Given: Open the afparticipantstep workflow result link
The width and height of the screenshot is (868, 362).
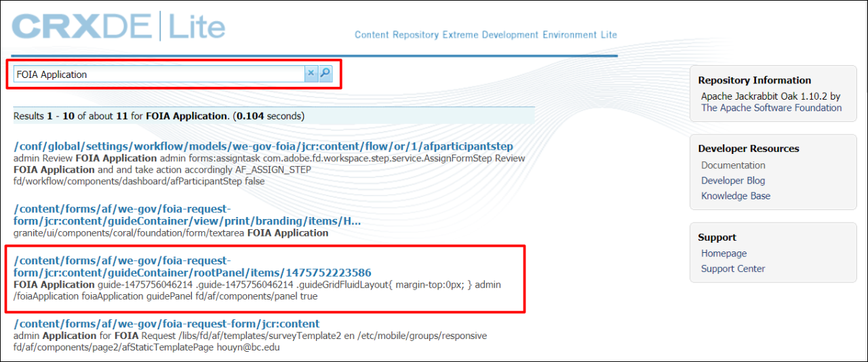Looking at the screenshot, I should coord(263,146).
